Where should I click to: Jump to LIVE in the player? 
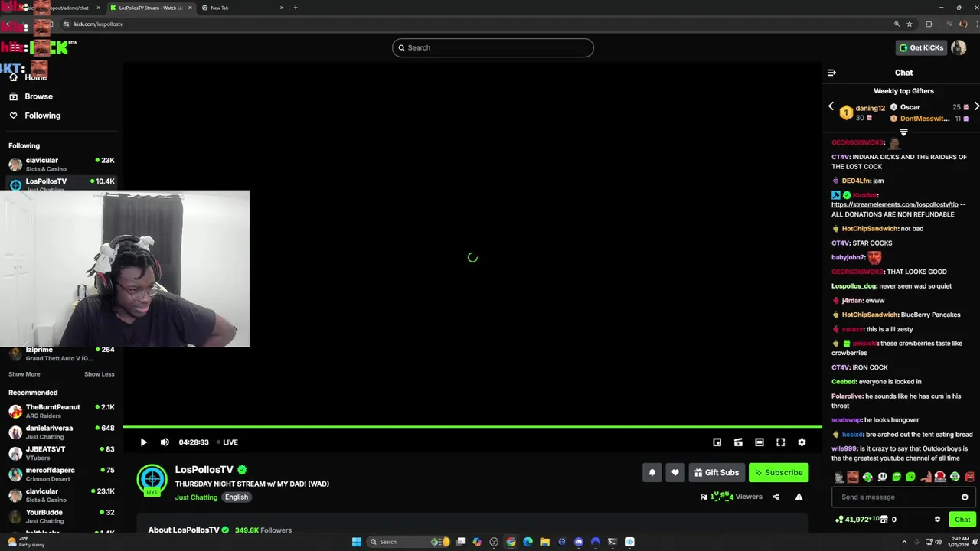point(227,442)
